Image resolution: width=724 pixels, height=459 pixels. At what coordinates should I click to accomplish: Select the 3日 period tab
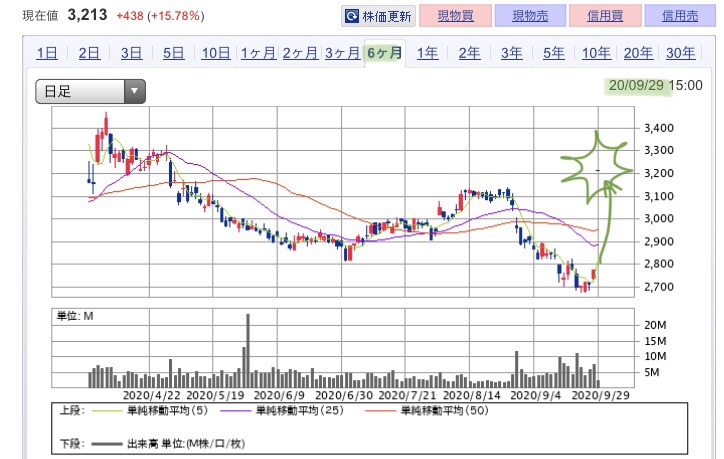(132, 53)
